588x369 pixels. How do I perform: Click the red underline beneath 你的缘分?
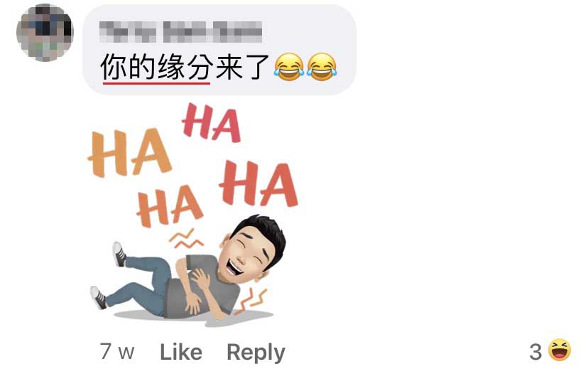pyautogui.click(x=156, y=83)
